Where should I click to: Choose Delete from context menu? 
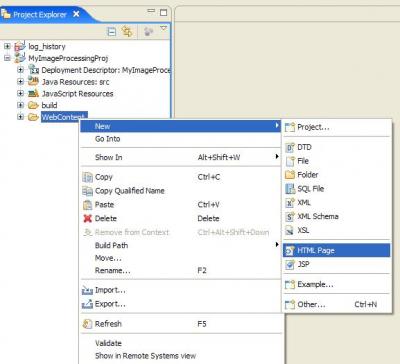(x=180, y=218)
